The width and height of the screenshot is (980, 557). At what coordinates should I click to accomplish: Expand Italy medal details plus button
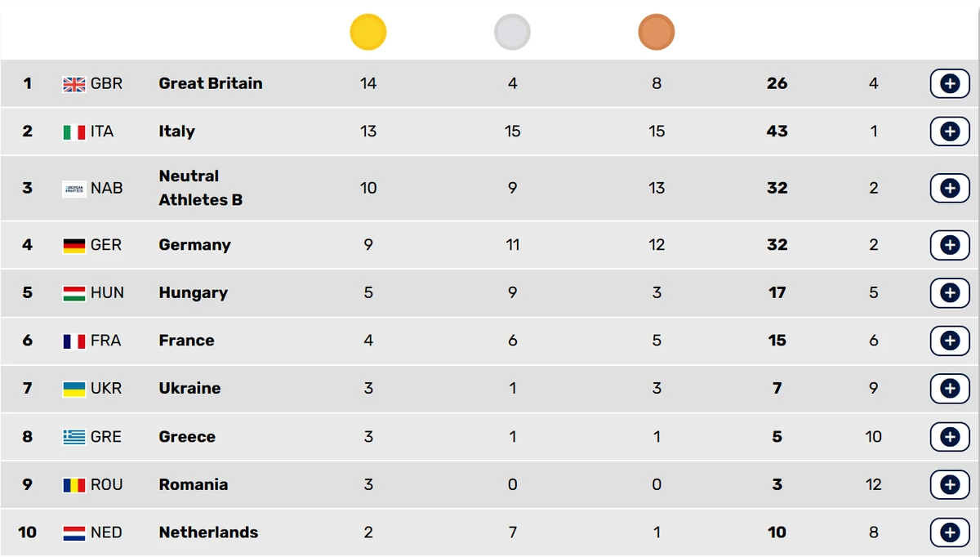950,131
